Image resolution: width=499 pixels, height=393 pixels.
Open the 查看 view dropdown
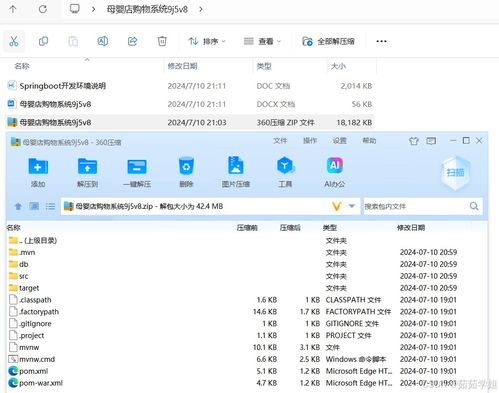[262, 41]
